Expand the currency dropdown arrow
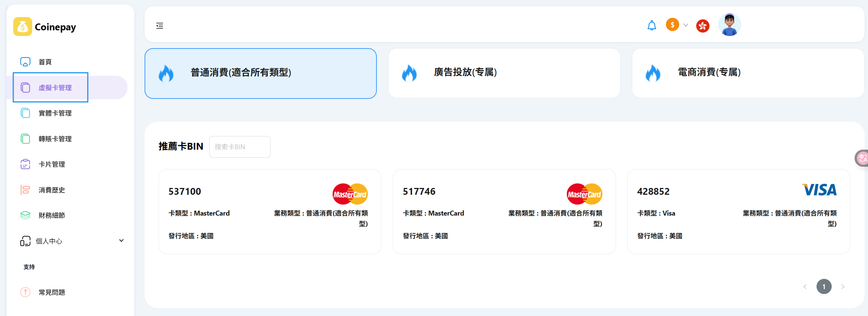 click(x=686, y=25)
